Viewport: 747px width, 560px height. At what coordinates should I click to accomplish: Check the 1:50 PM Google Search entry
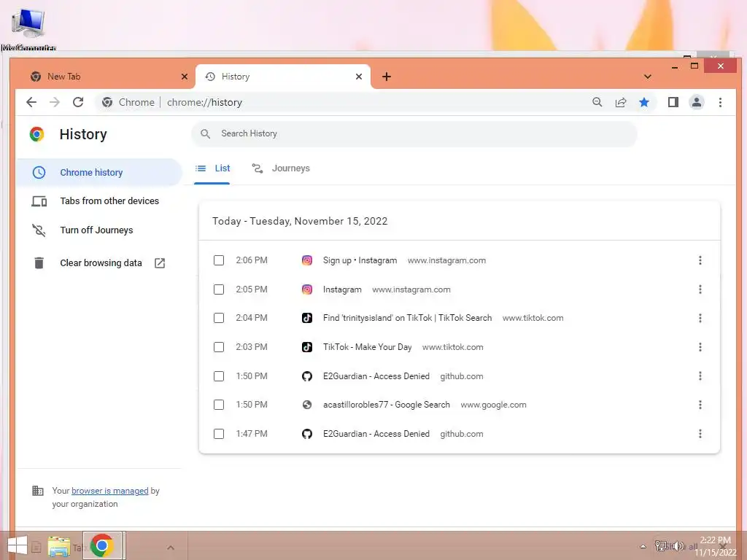[219, 404]
